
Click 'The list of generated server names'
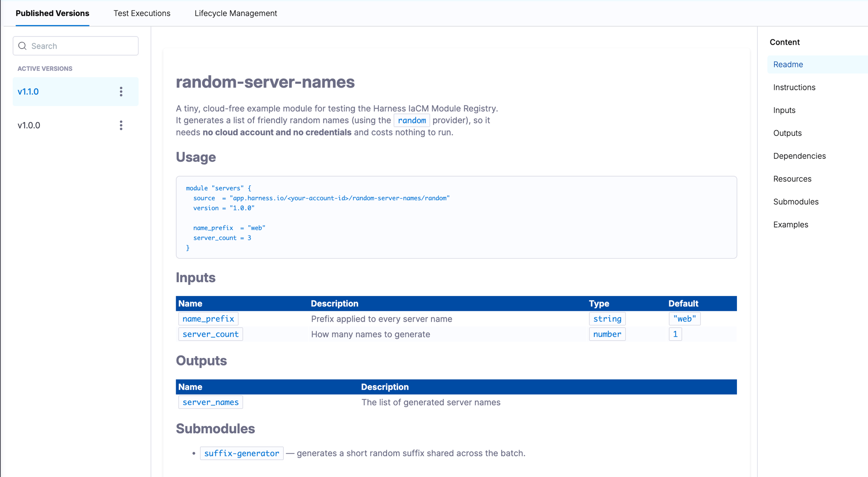pyautogui.click(x=431, y=402)
